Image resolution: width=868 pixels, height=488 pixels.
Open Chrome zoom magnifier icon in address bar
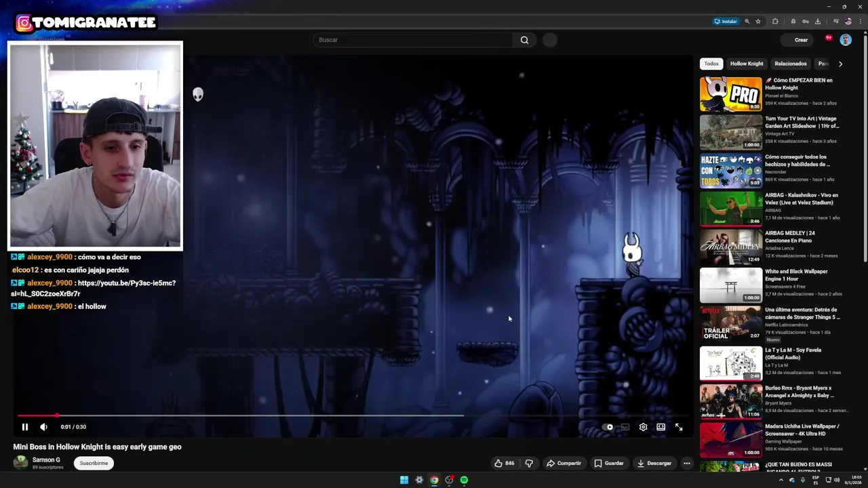(x=747, y=21)
